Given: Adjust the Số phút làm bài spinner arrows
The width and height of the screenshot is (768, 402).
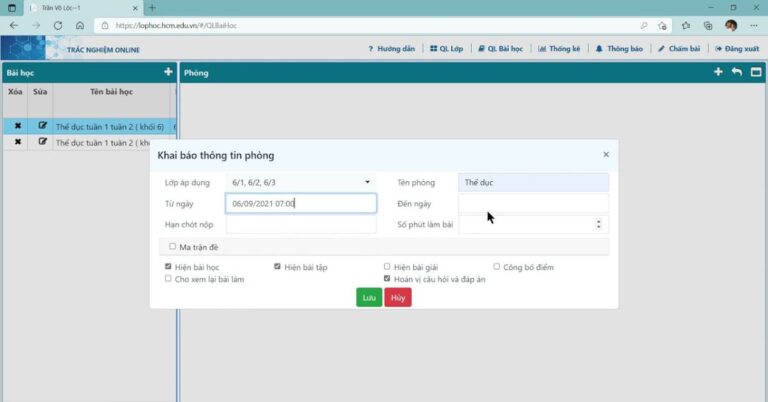Looking at the screenshot, I should 599,224.
